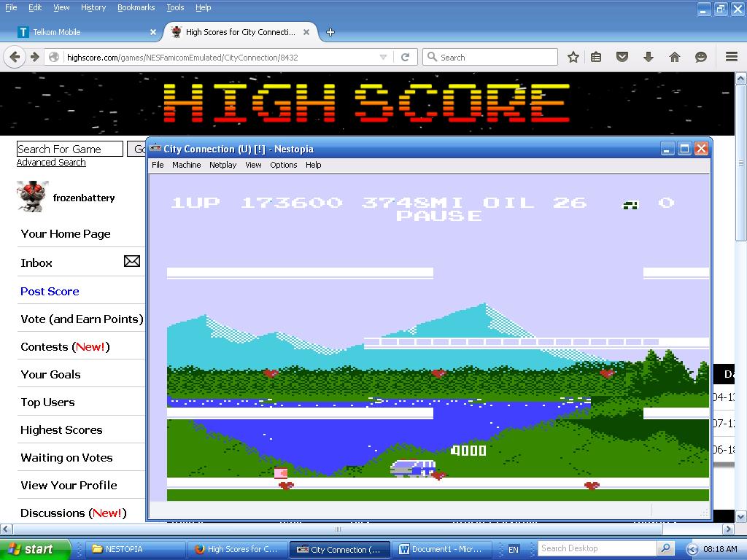Click the Search Desktop magnifier button
Screen dimensions: 747x560
(665, 548)
